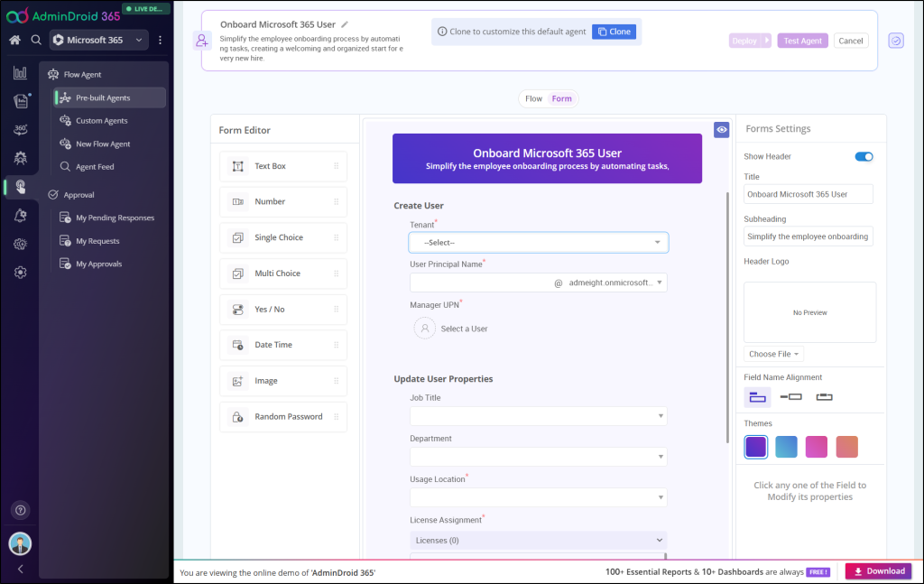The width and height of the screenshot is (924, 584).
Task: Open the Job Title dropdown
Action: click(x=539, y=416)
